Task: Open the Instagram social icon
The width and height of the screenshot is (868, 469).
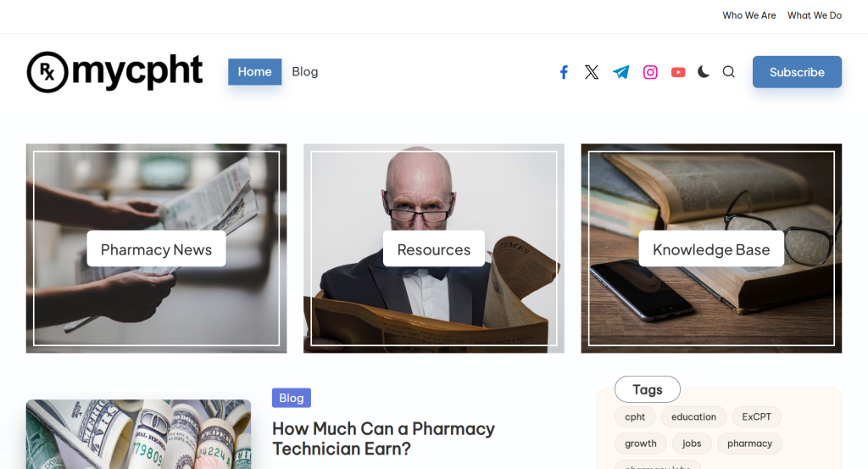Action: (x=650, y=72)
